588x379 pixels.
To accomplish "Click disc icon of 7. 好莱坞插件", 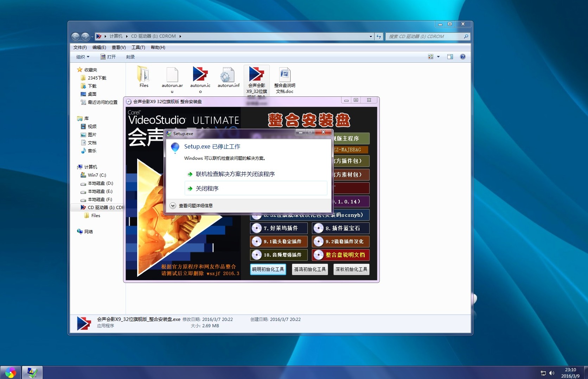I will point(256,228).
